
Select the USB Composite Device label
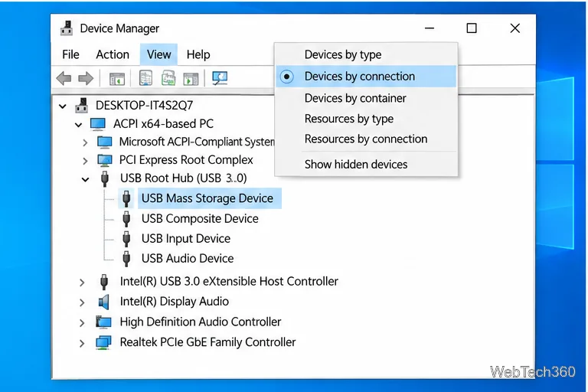pyautogui.click(x=200, y=219)
